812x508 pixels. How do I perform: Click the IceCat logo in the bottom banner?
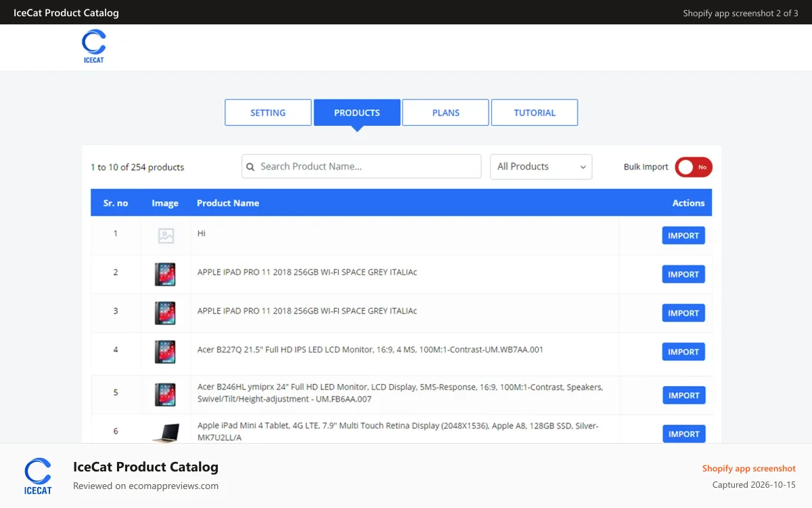[38, 476]
